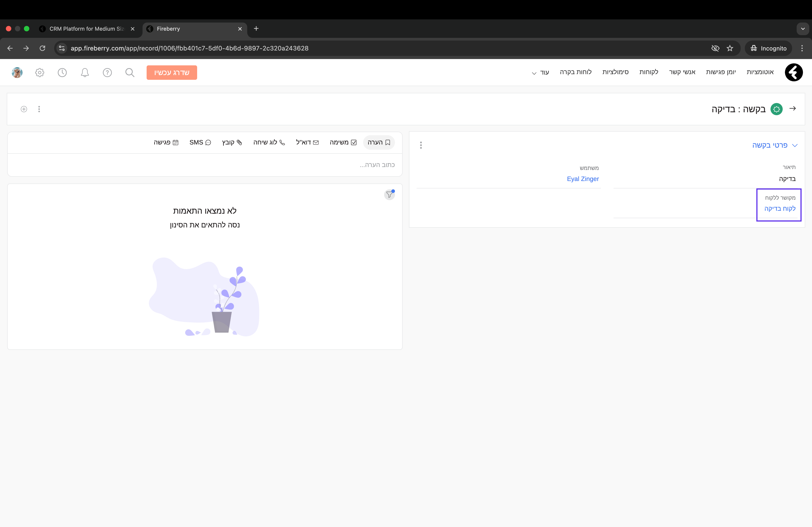The height and width of the screenshot is (527, 812).
Task: Click the Incognito button
Action: 768,48
